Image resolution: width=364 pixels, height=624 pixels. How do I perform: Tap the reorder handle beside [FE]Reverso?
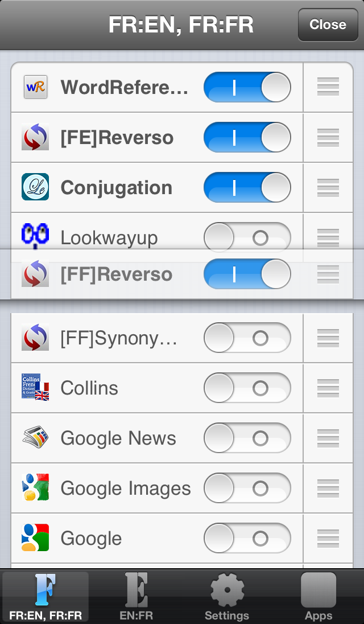click(328, 137)
